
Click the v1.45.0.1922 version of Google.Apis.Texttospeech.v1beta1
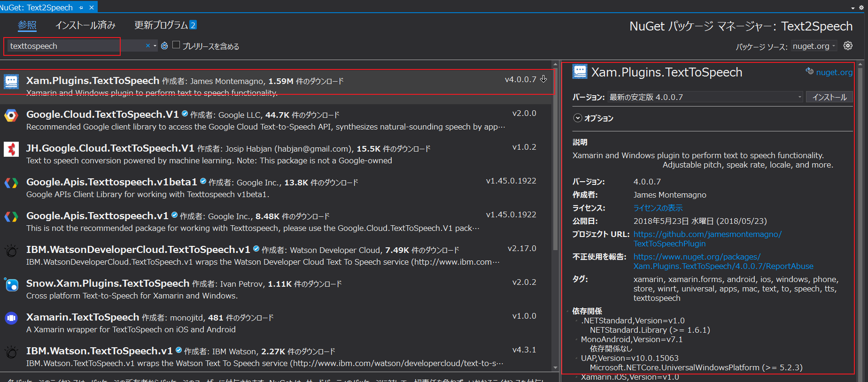(511, 181)
